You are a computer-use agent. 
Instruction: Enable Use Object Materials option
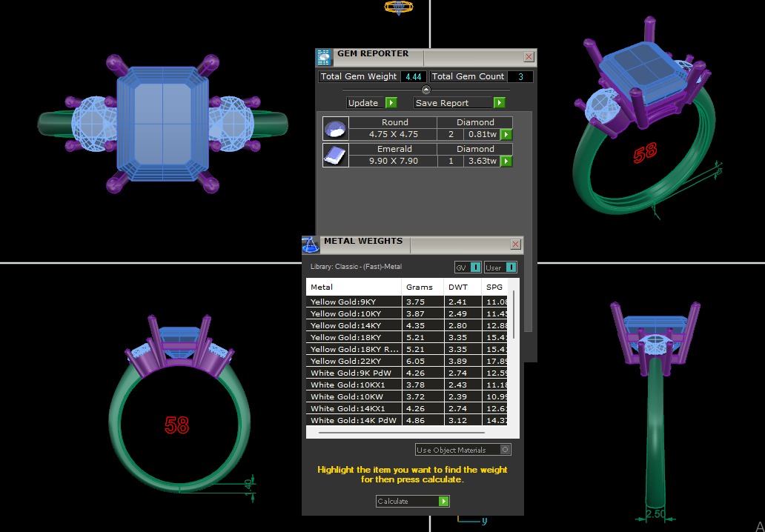(505, 449)
